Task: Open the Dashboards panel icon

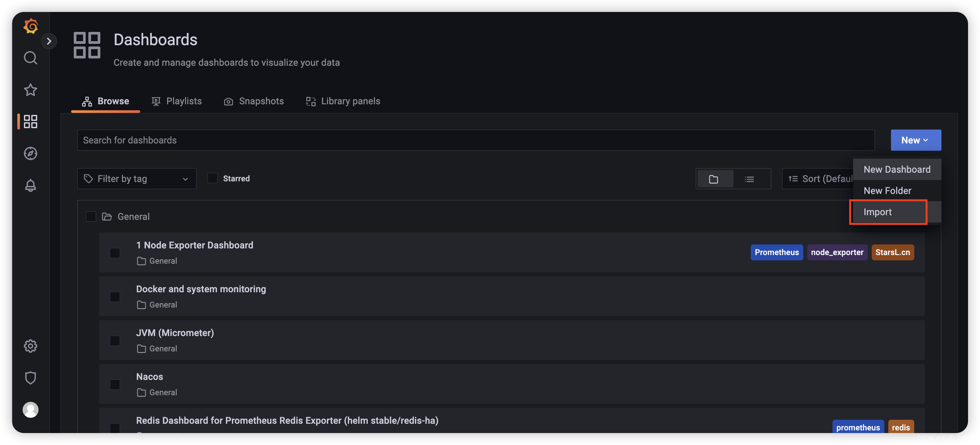Action: pos(30,122)
